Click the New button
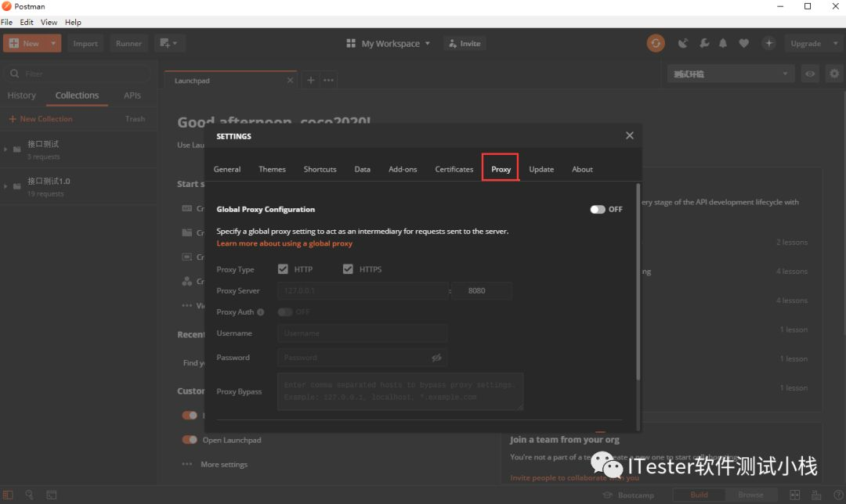Viewport: 846px width, 504px height. [25, 43]
